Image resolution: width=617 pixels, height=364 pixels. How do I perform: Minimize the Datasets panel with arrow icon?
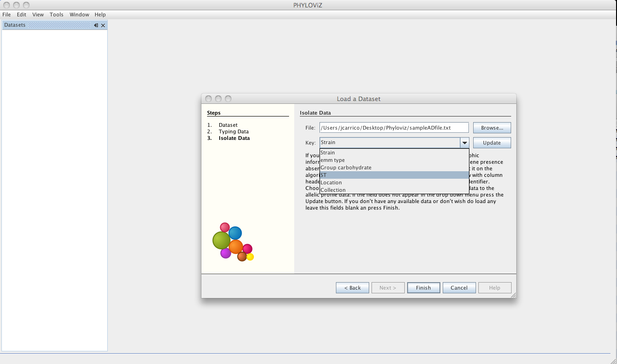click(x=96, y=25)
